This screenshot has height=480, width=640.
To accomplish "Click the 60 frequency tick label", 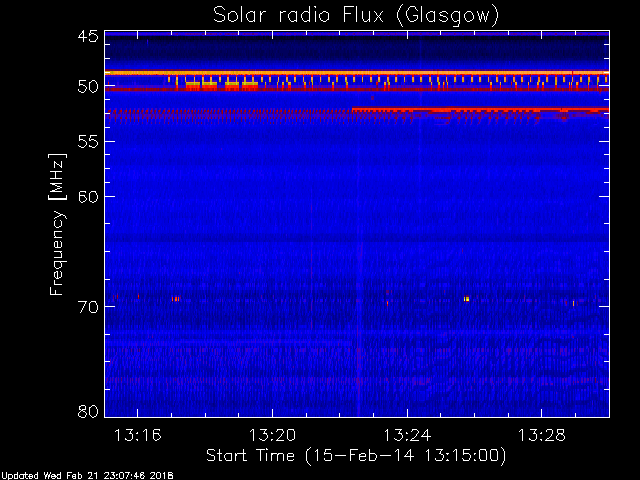I will (x=88, y=196).
